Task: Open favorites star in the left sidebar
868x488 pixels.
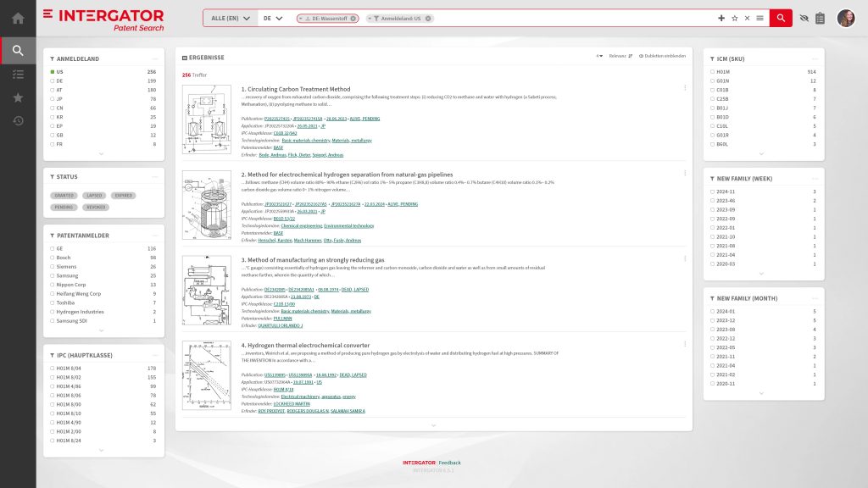Action: tap(18, 97)
